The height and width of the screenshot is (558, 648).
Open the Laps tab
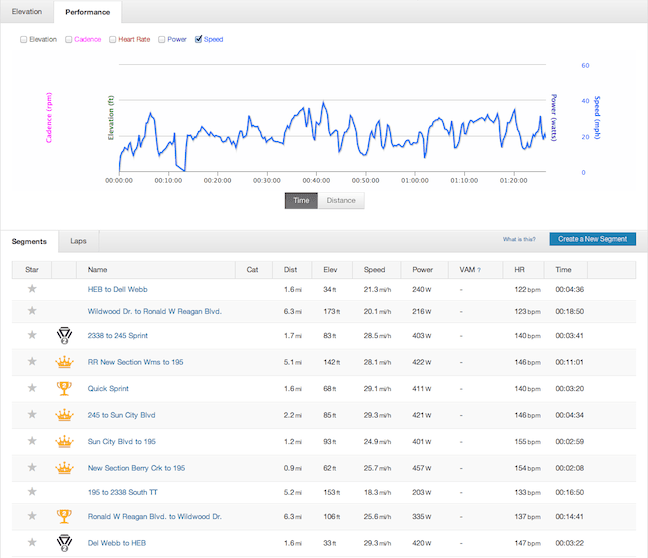[x=77, y=241]
